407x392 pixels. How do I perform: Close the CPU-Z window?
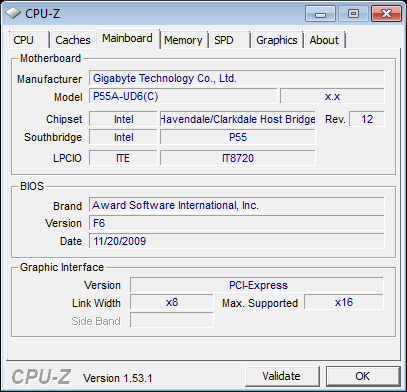(386, 14)
